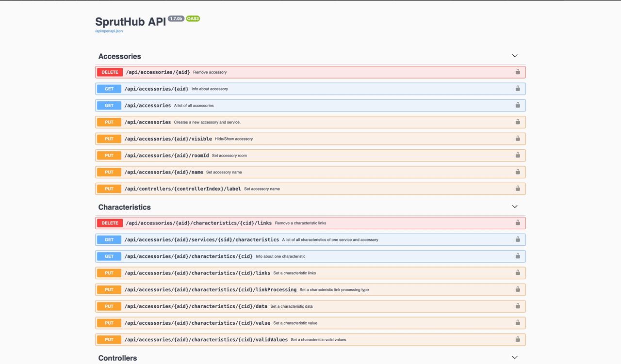Collapse the Characteristics section chevron

click(515, 206)
